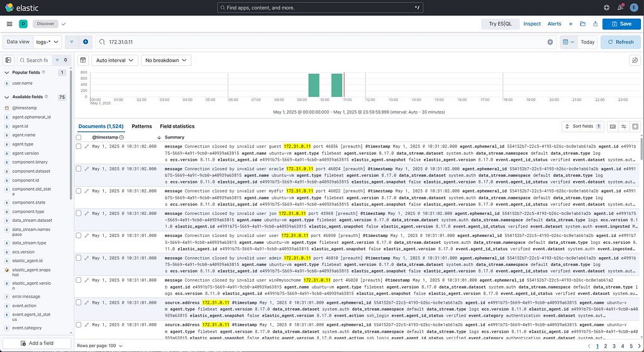
Task: Check the oracle user row checkbox
Action: (x=79, y=168)
